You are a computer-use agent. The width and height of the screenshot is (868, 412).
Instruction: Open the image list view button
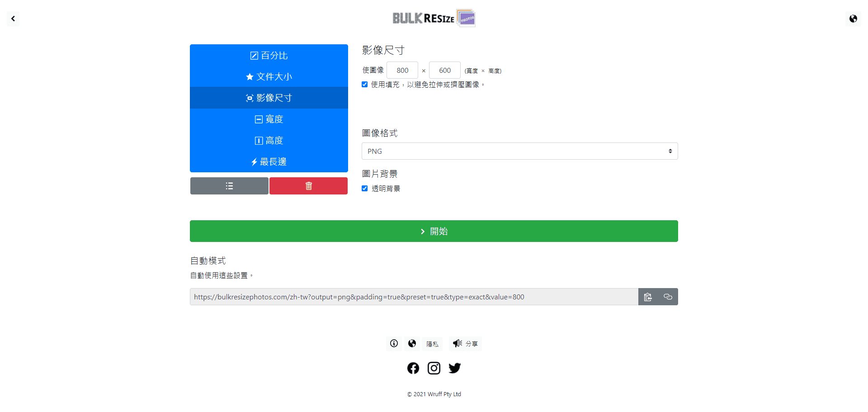[229, 186]
